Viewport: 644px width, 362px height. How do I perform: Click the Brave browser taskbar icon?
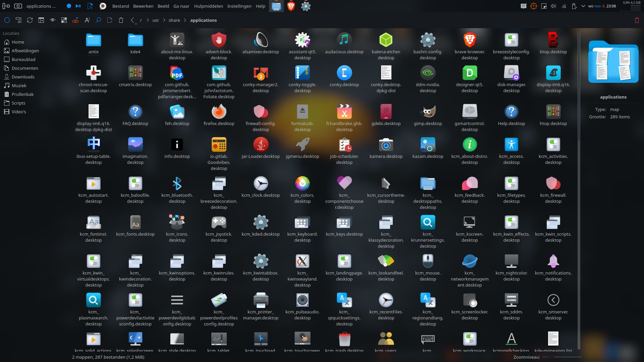coord(291,6)
